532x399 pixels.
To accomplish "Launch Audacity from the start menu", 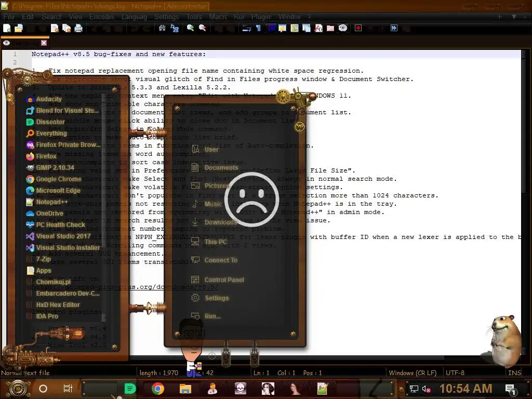I will [x=49, y=99].
